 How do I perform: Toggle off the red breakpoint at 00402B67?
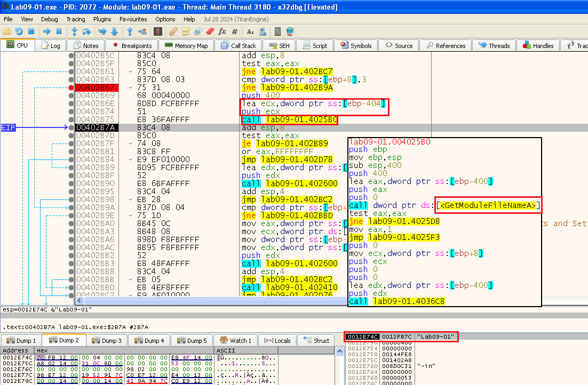[71, 87]
